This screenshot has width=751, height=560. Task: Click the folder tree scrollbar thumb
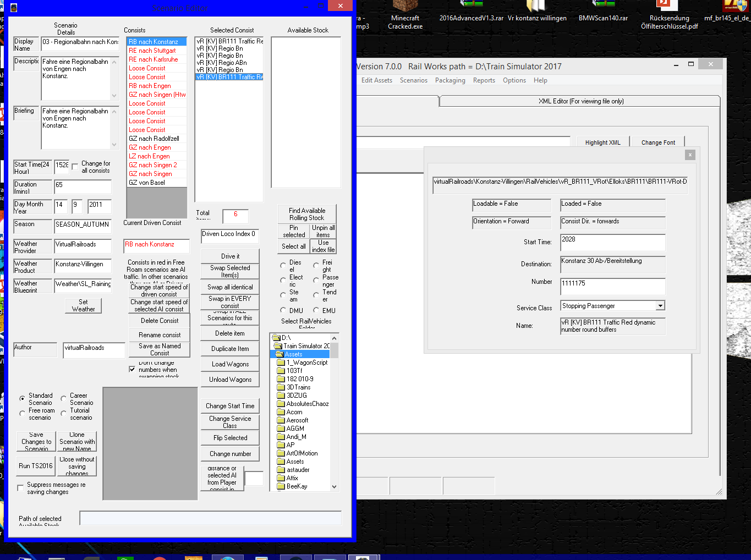[x=334, y=350]
